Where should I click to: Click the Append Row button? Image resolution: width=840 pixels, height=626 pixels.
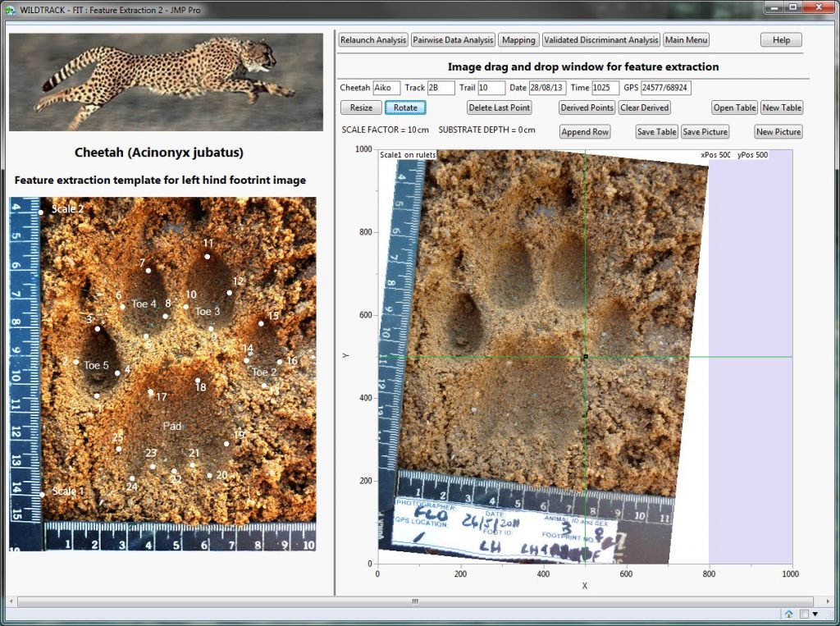(585, 132)
